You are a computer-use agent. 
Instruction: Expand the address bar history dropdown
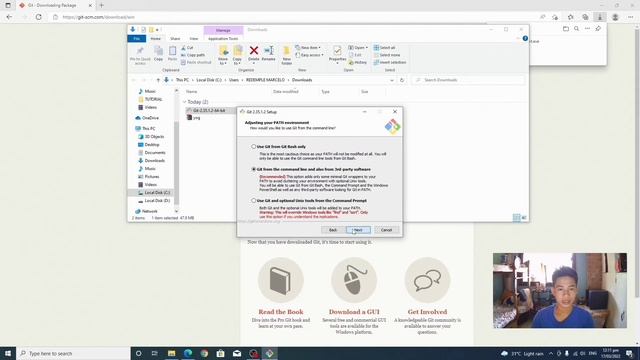click(392, 80)
